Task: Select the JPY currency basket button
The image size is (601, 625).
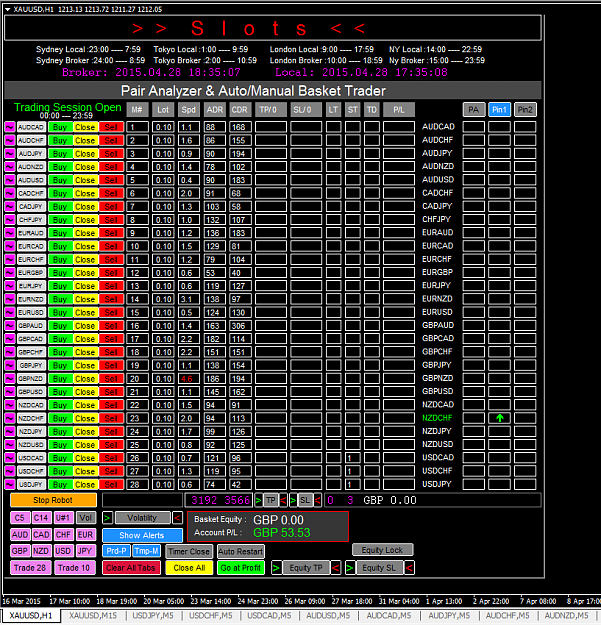Action: pos(85,551)
